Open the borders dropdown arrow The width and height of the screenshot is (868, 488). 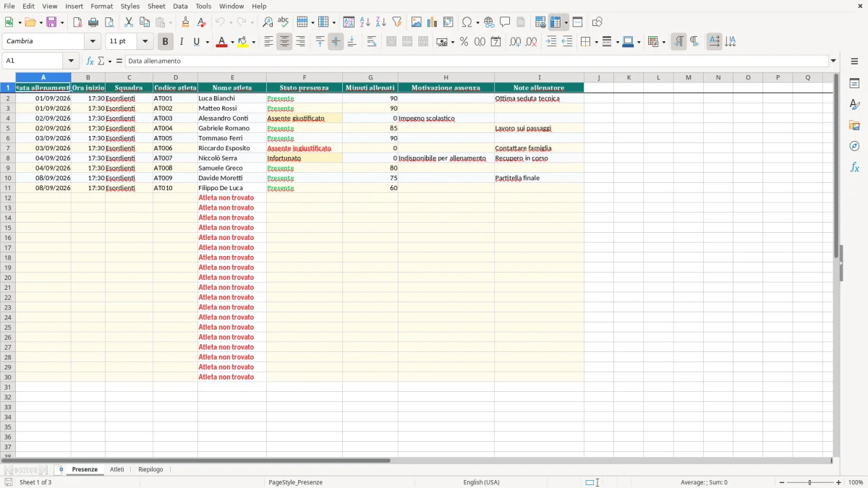pos(596,42)
